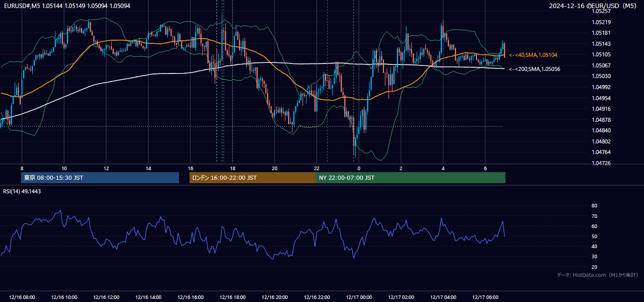This screenshot has height=302, width=644.
Task: Click the RSI 20 level label
Action: coord(594,267)
